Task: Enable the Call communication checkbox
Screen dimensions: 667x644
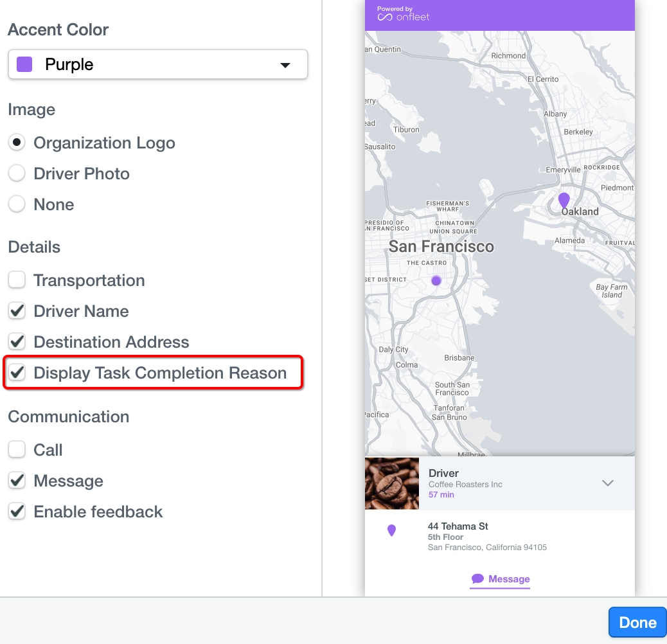Action: (17, 450)
